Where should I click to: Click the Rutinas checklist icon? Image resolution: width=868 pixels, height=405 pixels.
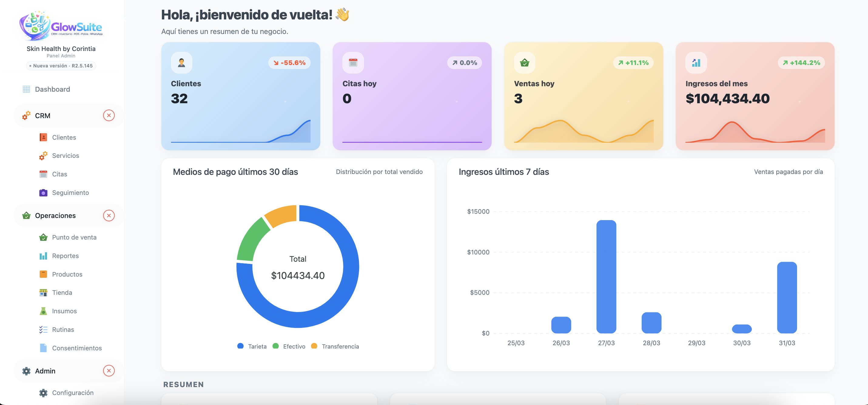pyautogui.click(x=43, y=330)
